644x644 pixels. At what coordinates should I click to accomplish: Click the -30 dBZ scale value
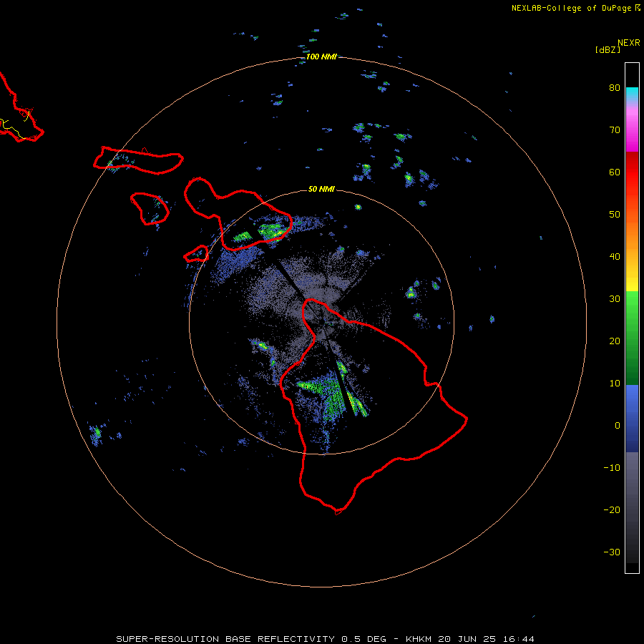tap(612, 552)
